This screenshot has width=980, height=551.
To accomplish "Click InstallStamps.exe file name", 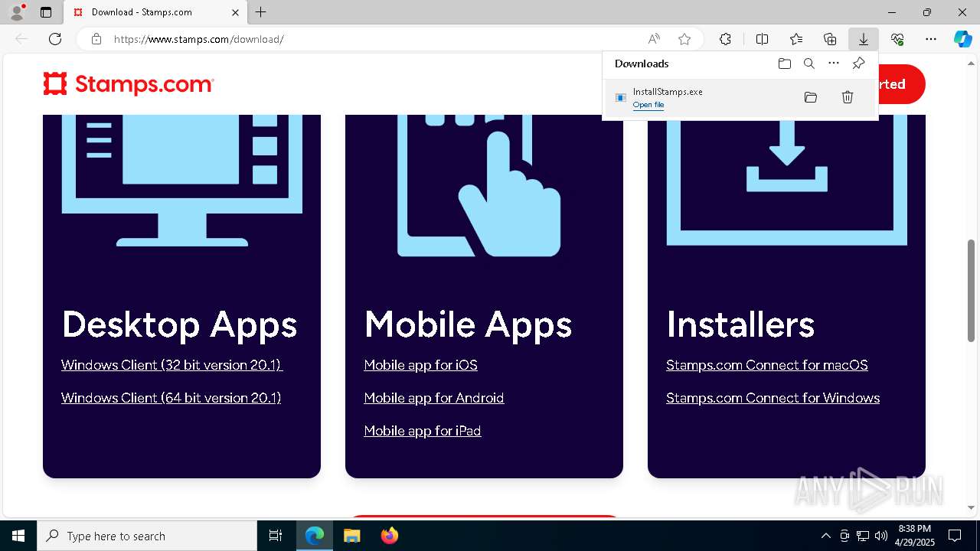I will (668, 92).
